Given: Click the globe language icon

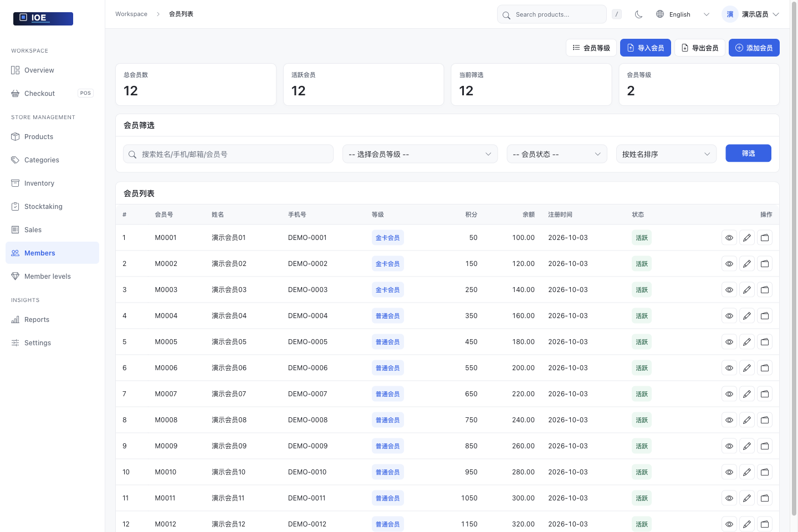Looking at the screenshot, I should [x=660, y=14].
